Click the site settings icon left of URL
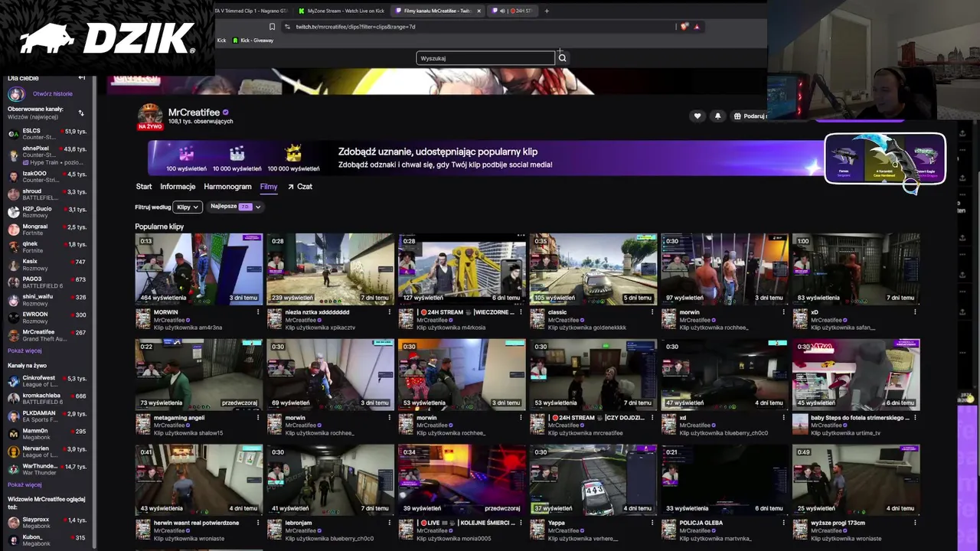 (287, 27)
